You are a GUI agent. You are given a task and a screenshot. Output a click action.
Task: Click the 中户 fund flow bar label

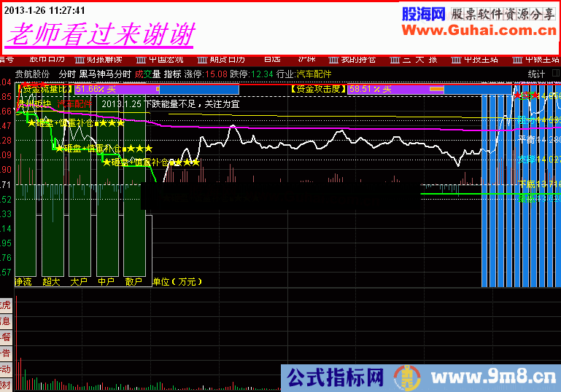tap(107, 281)
